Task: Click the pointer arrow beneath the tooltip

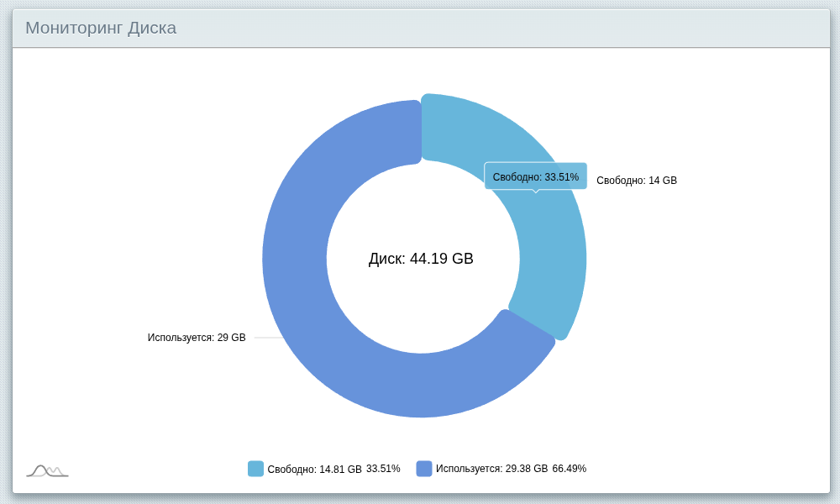Action: [x=536, y=192]
